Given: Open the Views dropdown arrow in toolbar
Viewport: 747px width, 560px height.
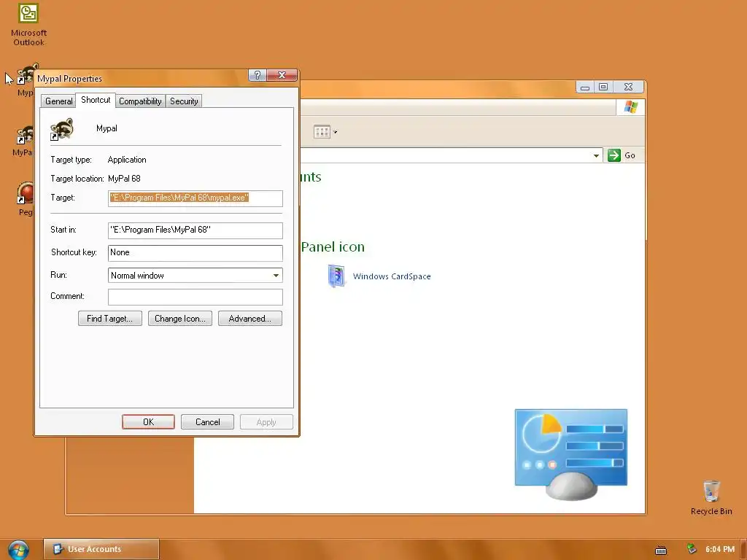Looking at the screenshot, I should (x=335, y=132).
